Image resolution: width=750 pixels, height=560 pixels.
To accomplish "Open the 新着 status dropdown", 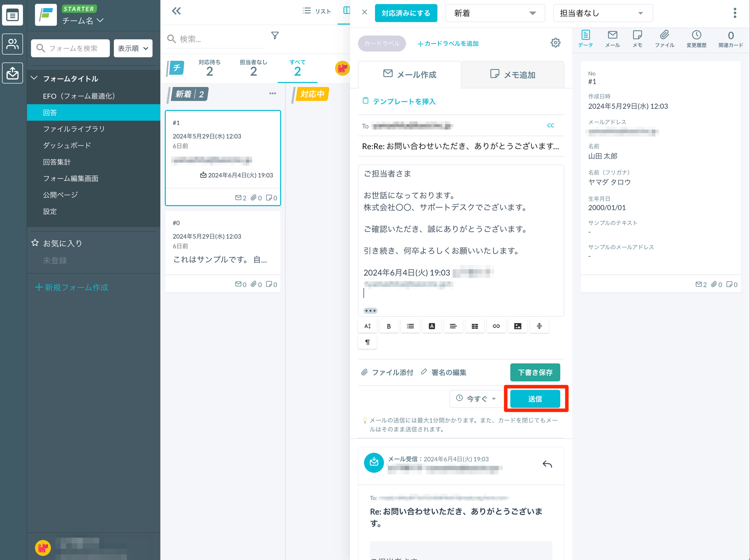I will (495, 13).
